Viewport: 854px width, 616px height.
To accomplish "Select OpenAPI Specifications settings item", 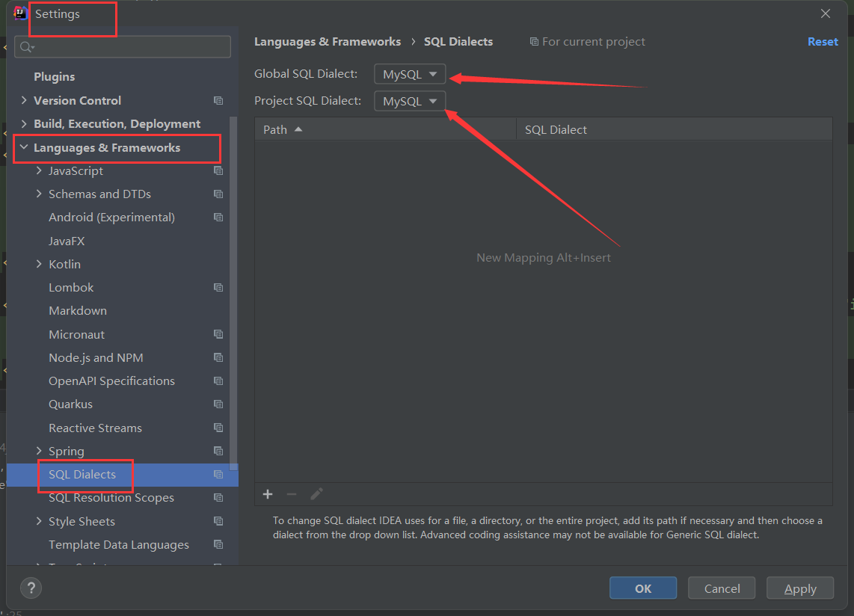I will click(x=111, y=381).
